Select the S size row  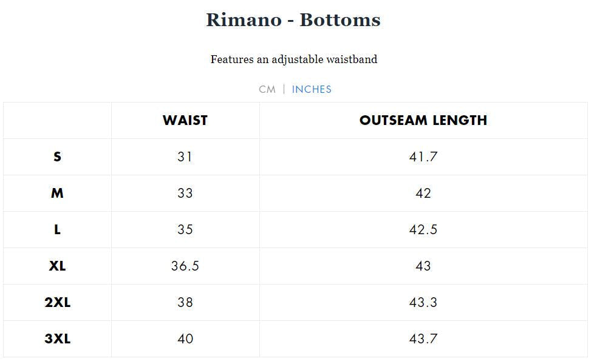coord(57,157)
